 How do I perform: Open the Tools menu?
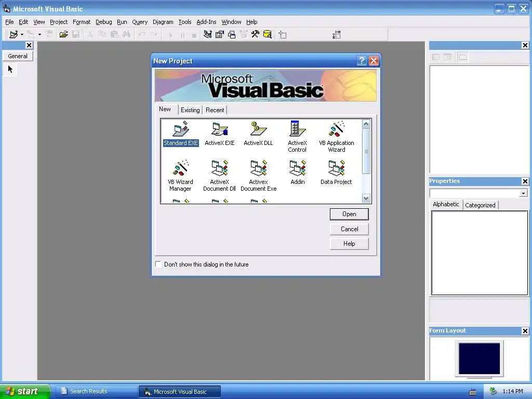pyautogui.click(x=185, y=22)
